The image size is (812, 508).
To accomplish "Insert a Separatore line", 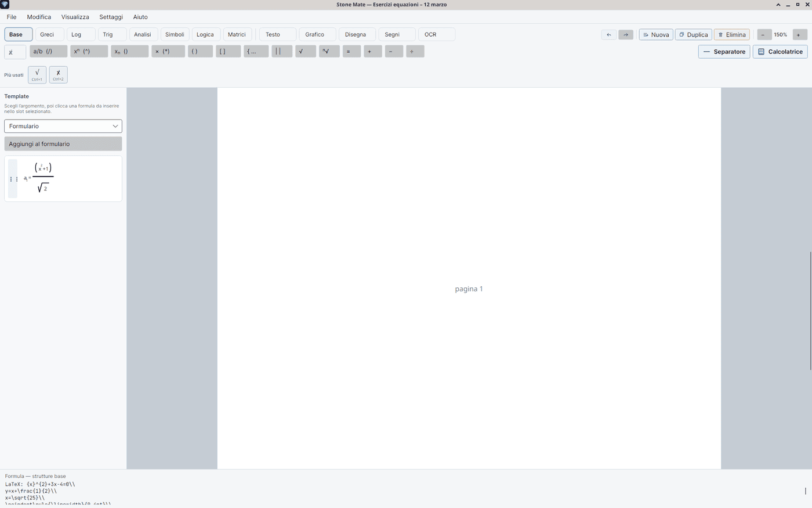I will [724, 52].
